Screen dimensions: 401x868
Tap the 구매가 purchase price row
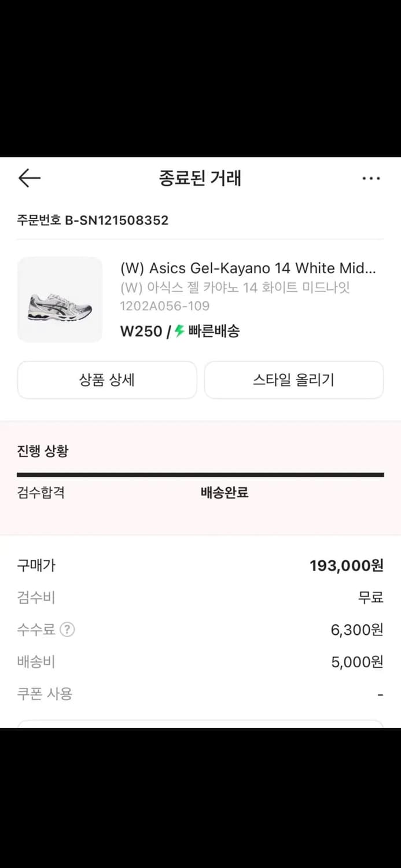[36, 565]
